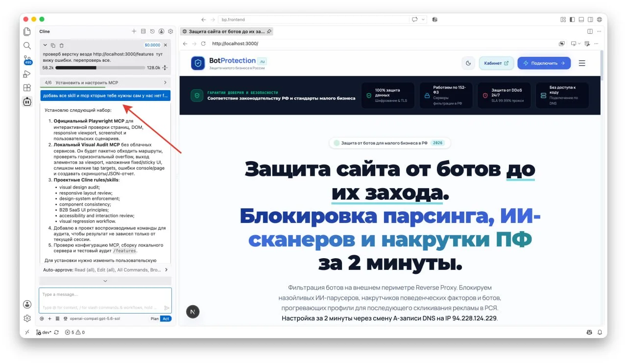
Task: Open the chat dropdown chevron in title bar
Action: pyautogui.click(x=423, y=20)
